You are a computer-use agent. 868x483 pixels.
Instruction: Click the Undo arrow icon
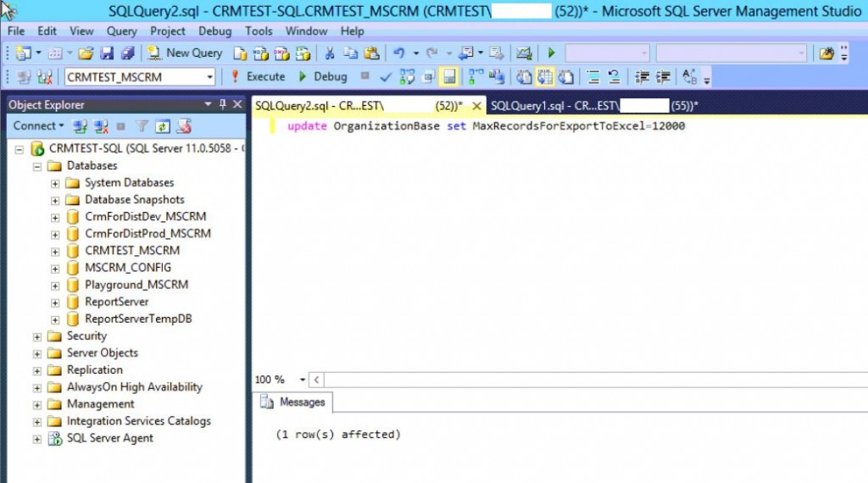[x=398, y=53]
